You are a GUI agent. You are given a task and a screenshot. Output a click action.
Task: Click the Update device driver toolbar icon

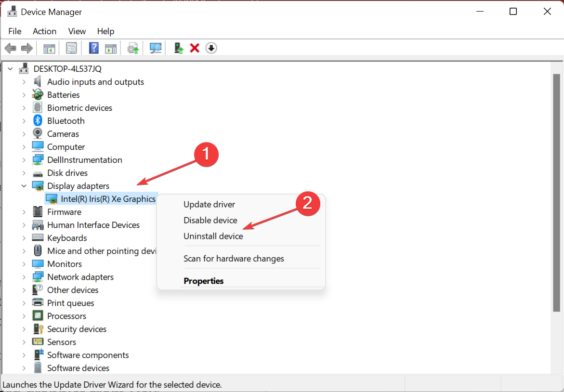click(179, 48)
